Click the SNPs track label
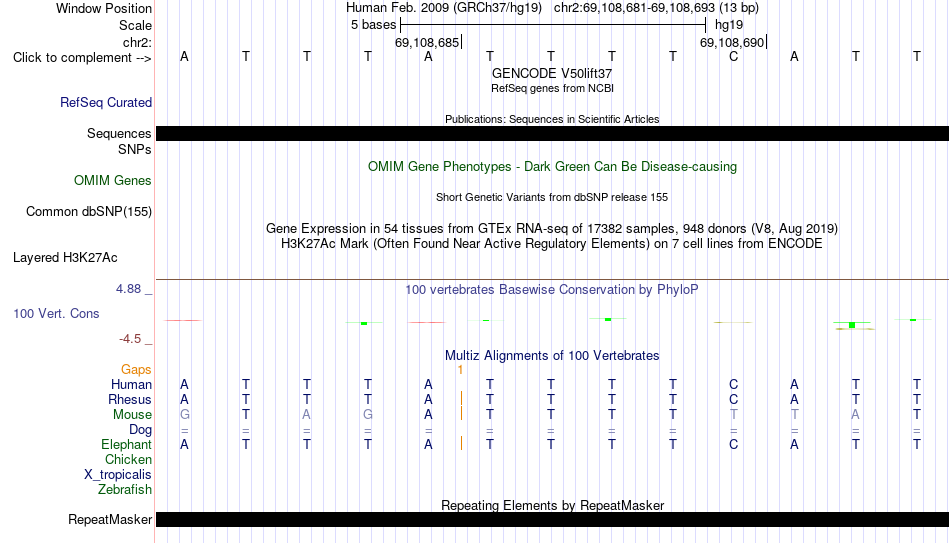The height and width of the screenshot is (543, 950). click(x=135, y=149)
